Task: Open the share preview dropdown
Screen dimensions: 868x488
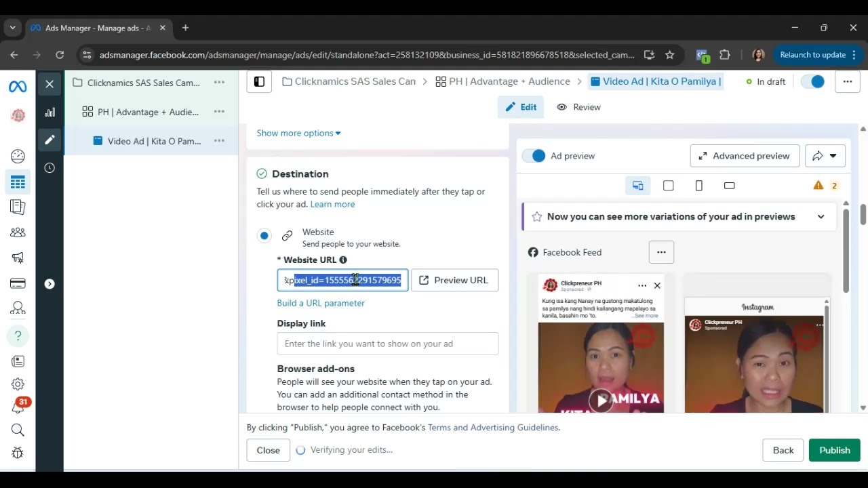Action: 825,156
